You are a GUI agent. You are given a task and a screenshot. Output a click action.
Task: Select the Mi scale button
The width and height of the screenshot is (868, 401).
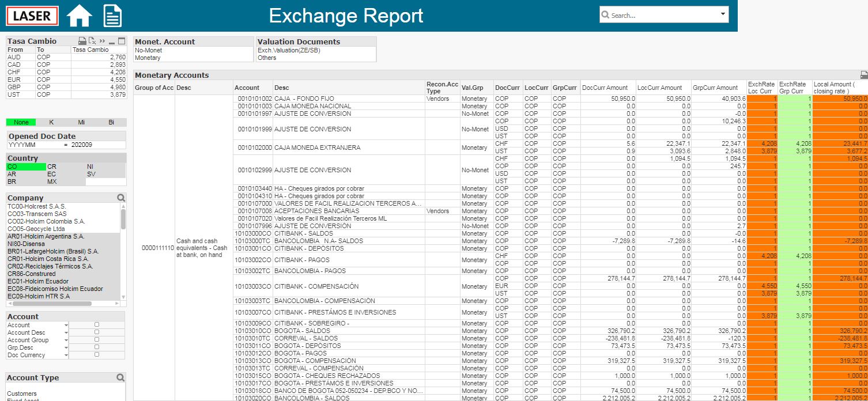click(x=81, y=122)
